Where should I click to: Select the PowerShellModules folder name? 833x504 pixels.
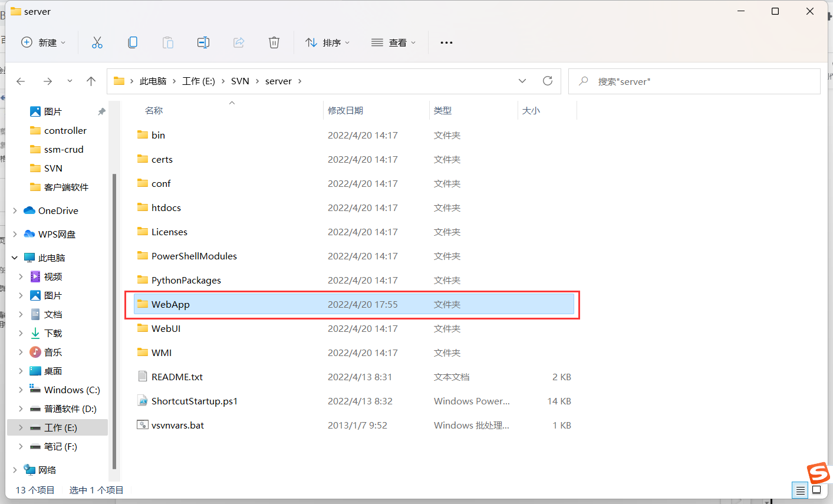194,256
